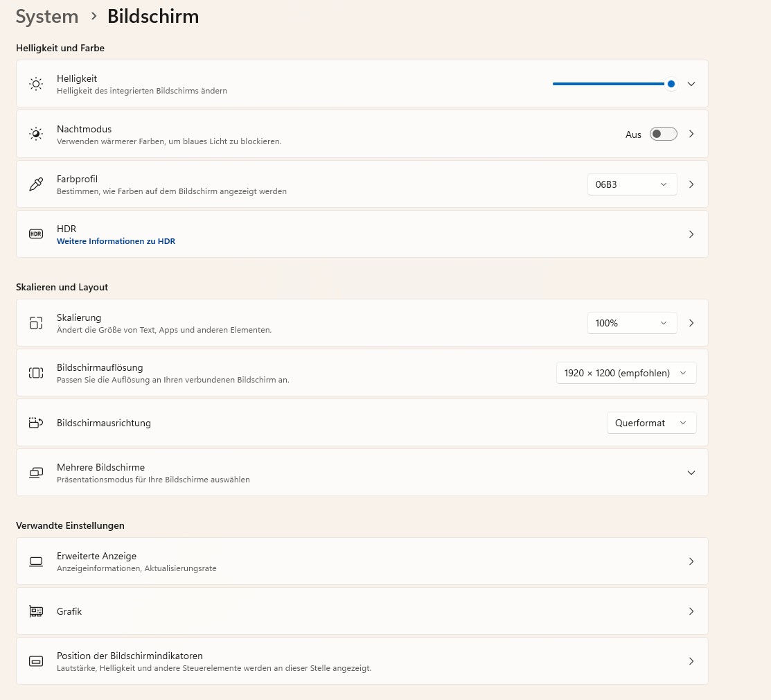Open custom Skalierung chevron
Viewport: 771px width, 700px height.
691,323
